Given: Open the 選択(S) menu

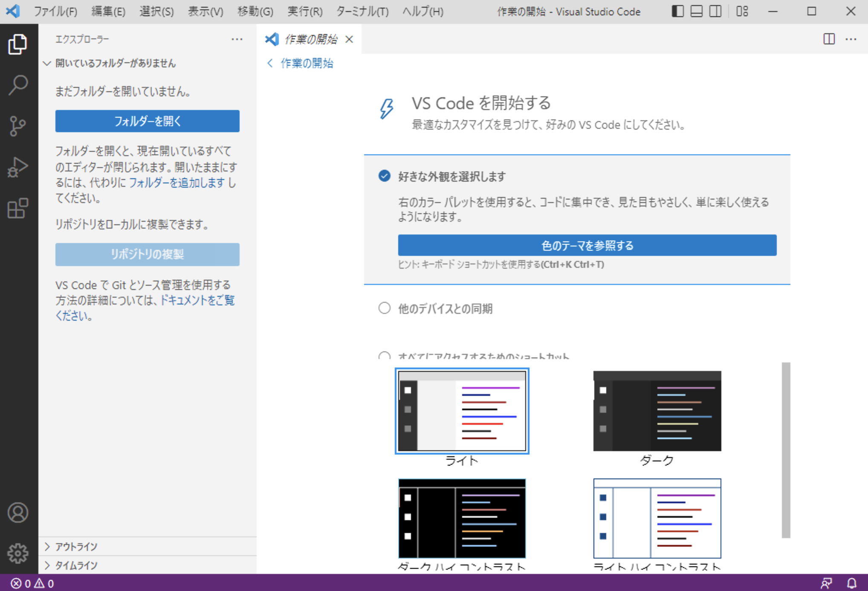Looking at the screenshot, I should point(156,11).
